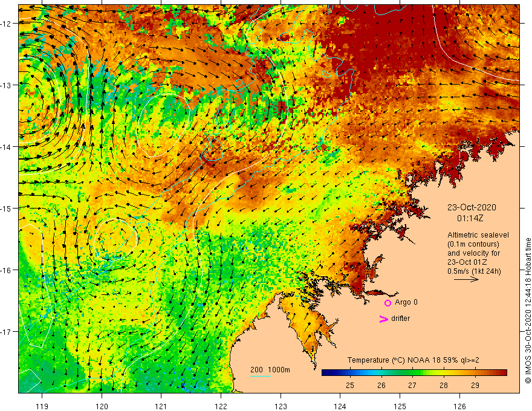Click the 0.5m/s velocity scale arrow
Screen dimensions: 532x411
click(x=466, y=279)
